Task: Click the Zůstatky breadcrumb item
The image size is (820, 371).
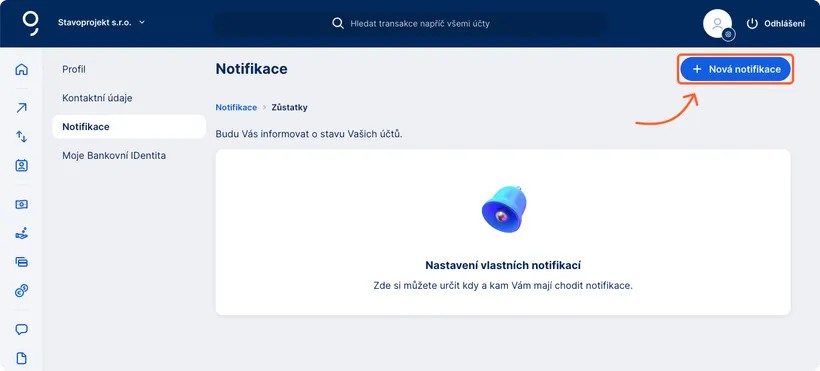Action: pos(290,107)
